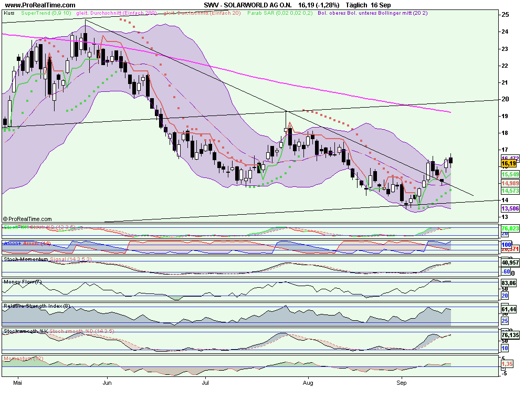Click the 16 Sep date in header
The width and height of the screenshot is (525, 420).
tap(381, 5)
